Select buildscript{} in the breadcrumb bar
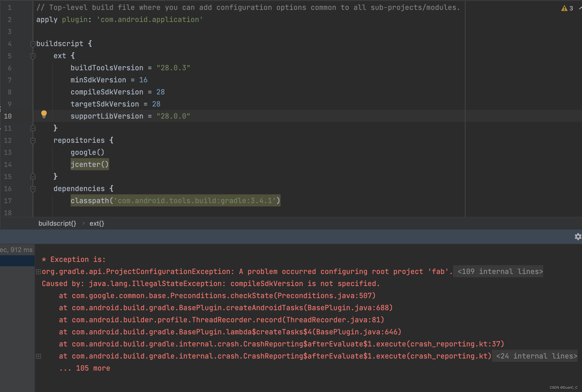This screenshot has width=582, height=392. 57,223
